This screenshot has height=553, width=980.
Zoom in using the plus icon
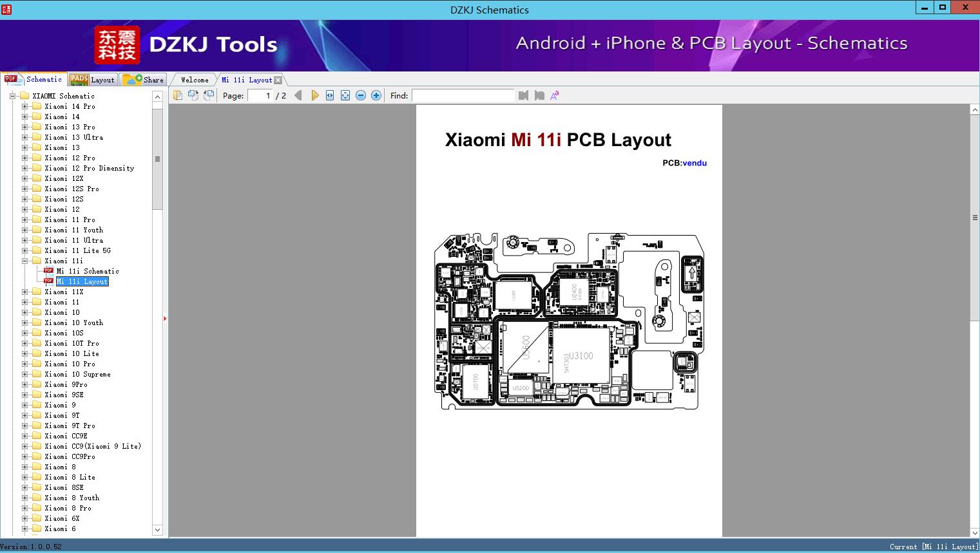[x=376, y=95]
